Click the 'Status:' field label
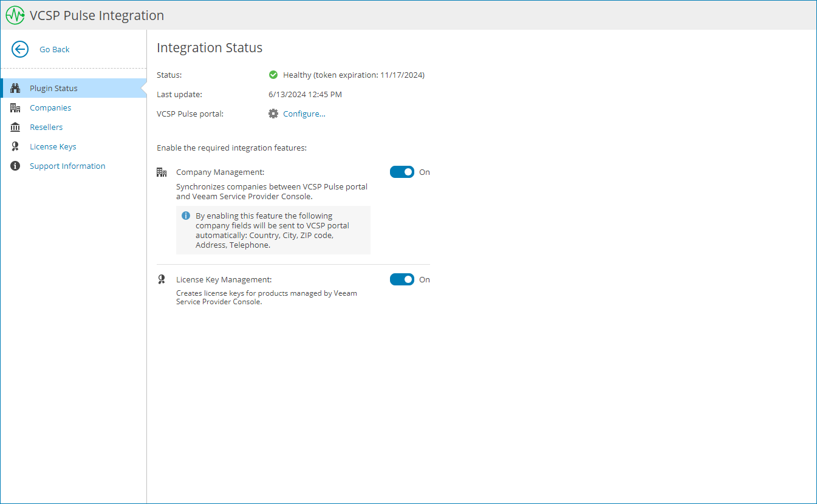 pyautogui.click(x=169, y=75)
